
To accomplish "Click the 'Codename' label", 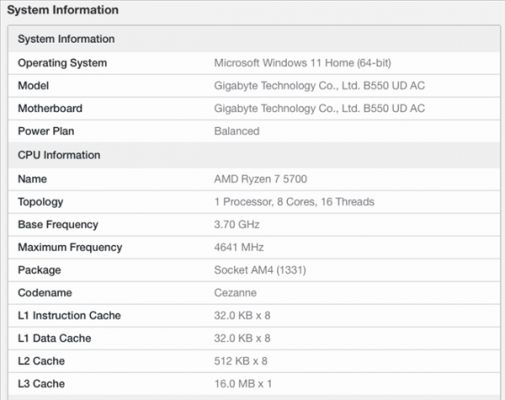I will 45,293.
